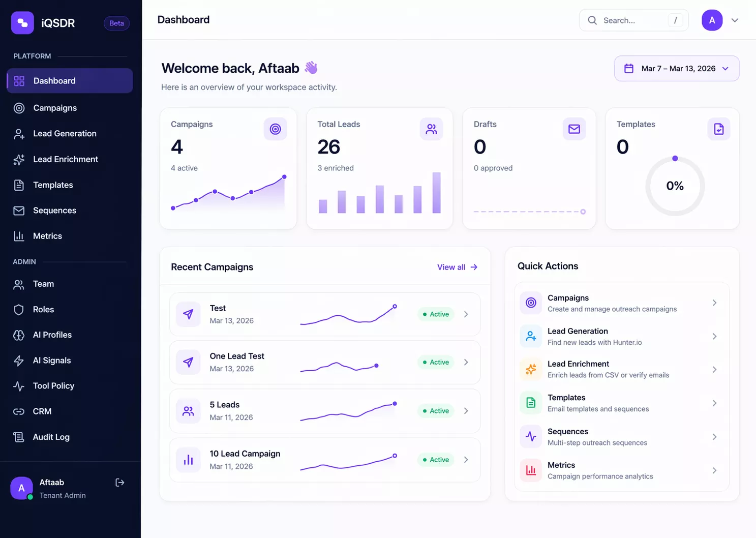Click the Lead Generation icon in Quick Actions
Image resolution: width=756 pixels, height=538 pixels.
[531, 336]
